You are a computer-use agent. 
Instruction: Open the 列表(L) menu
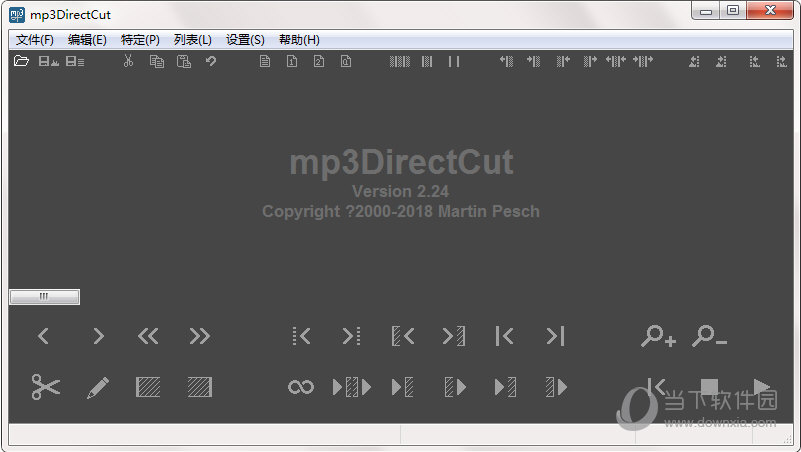click(193, 40)
